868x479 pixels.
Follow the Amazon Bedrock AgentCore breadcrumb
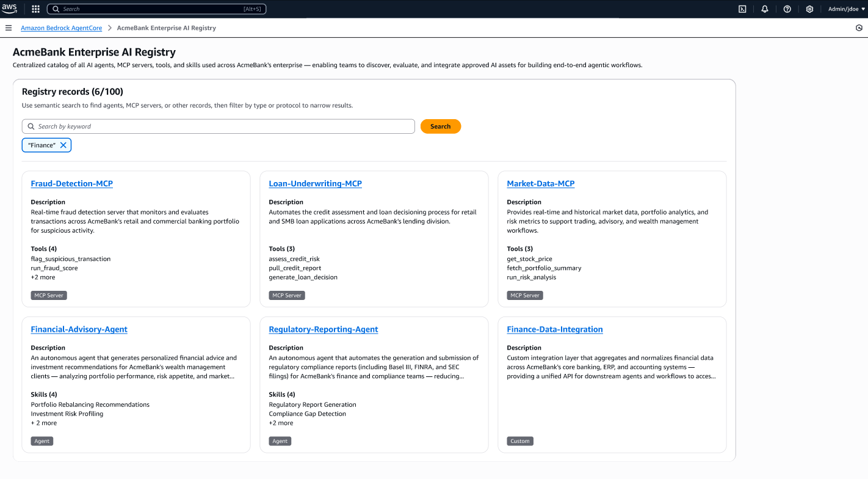point(61,27)
